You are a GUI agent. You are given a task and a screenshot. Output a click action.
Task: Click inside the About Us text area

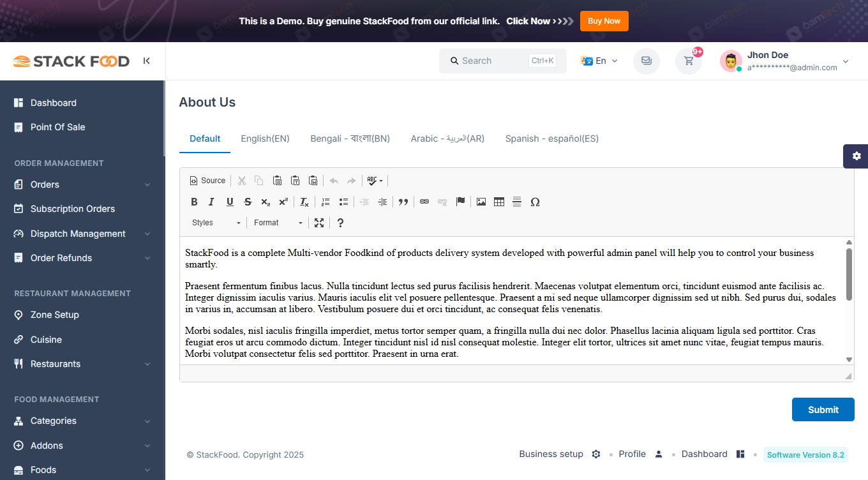[x=512, y=301]
